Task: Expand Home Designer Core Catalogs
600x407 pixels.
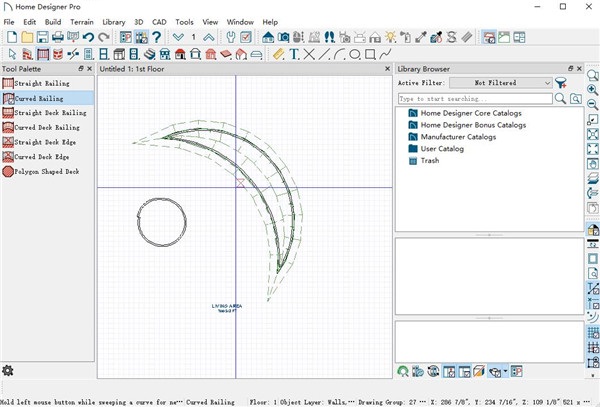Action: (472, 113)
